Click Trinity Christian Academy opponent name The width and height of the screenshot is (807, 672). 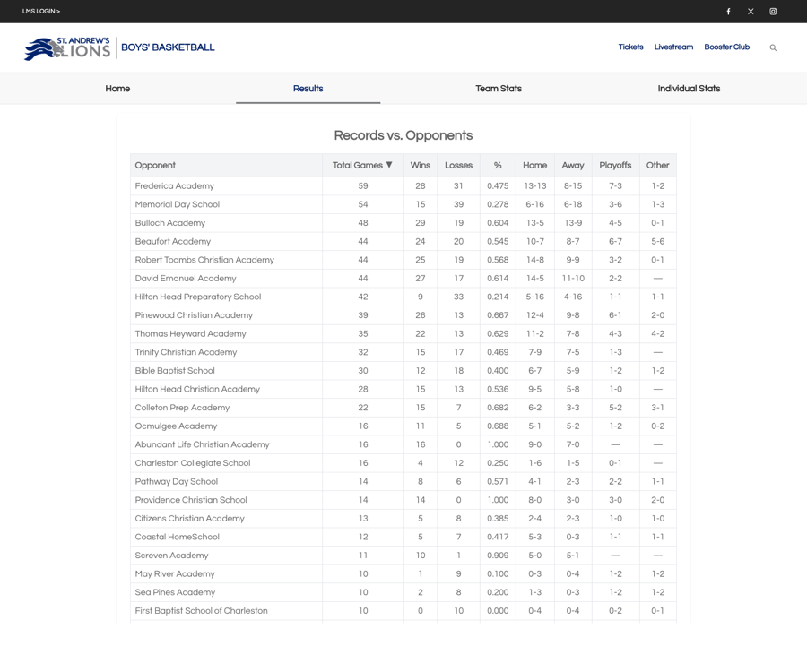click(x=186, y=353)
